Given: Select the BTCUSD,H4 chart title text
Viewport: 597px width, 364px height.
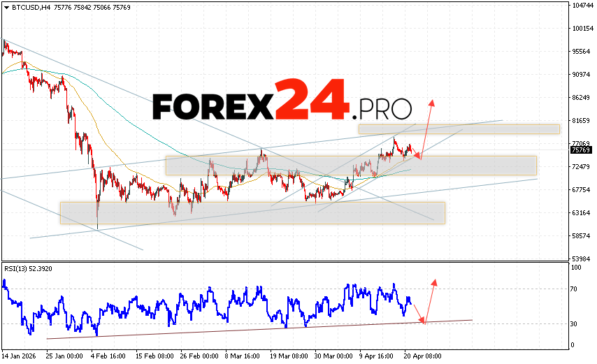Looking at the screenshot, I should [26, 8].
